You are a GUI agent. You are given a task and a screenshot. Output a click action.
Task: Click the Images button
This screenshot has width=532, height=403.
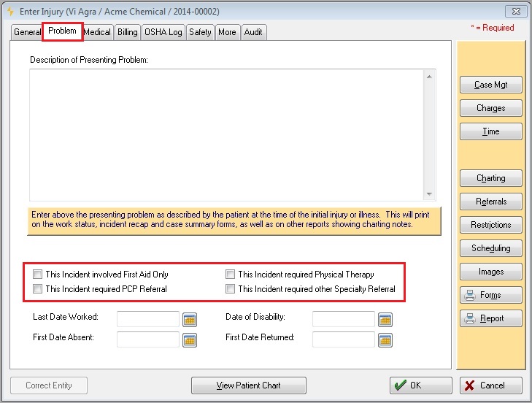[x=490, y=272]
